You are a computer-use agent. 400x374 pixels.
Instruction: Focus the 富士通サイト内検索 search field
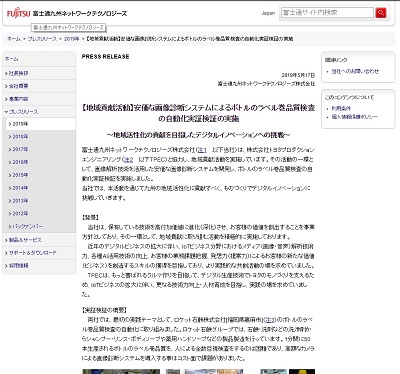click(x=327, y=13)
